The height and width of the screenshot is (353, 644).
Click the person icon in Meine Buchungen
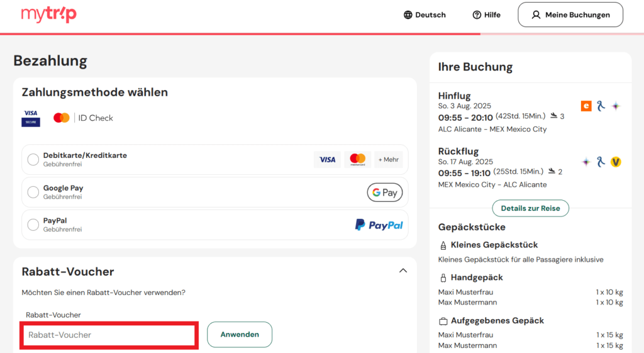click(x=536, y=15)
